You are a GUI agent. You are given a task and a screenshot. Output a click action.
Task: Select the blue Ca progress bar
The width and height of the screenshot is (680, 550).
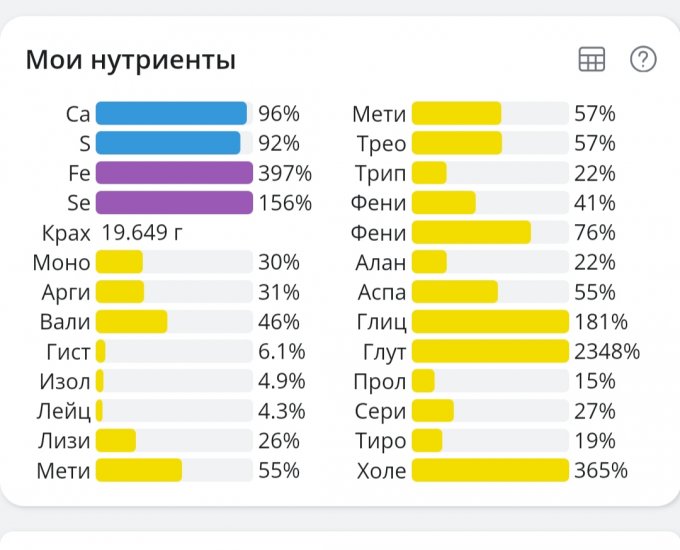click(172, 114)
